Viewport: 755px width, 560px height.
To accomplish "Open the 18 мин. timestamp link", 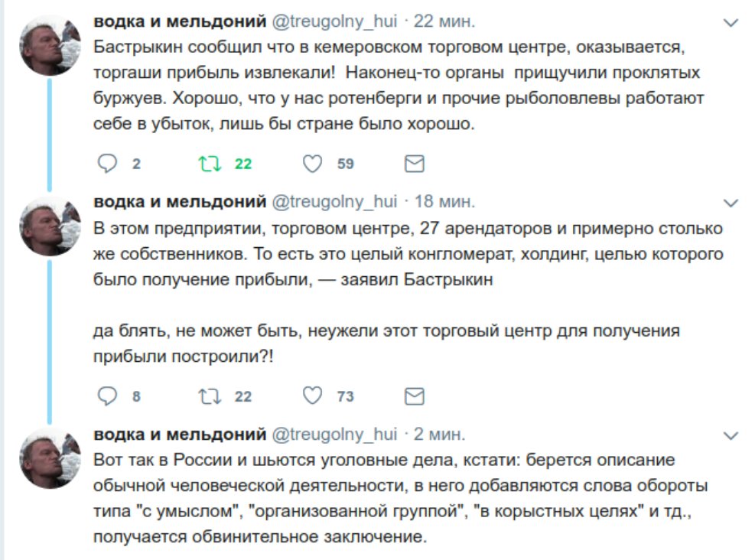I will pos(444,201).
